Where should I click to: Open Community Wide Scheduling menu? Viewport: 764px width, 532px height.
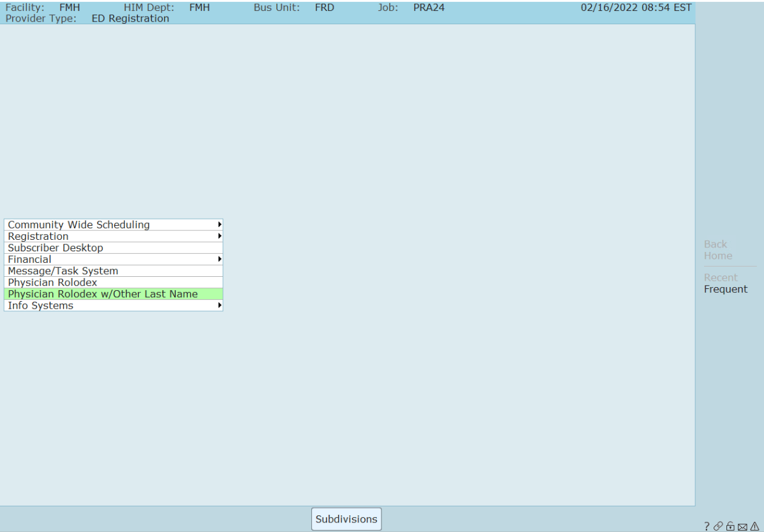point(114,225)
